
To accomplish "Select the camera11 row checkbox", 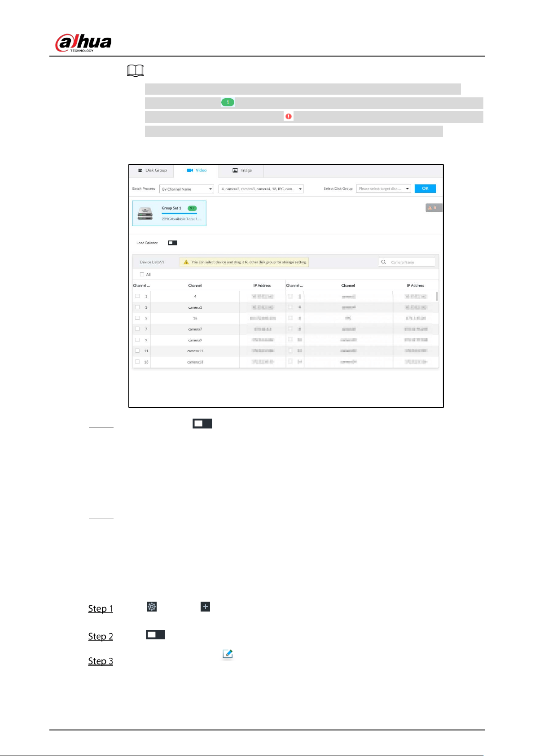I will tap(137, 351).
